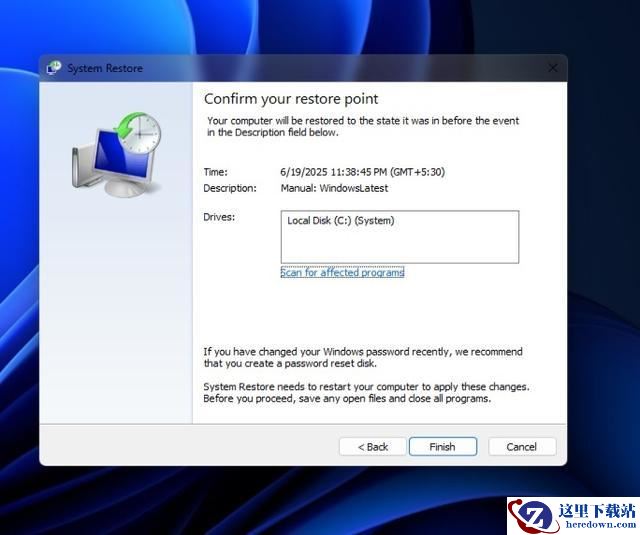The width and height of the screenshot is (640, 535).
Task: Click the Drives: label
Action: [x=219, y=217]
